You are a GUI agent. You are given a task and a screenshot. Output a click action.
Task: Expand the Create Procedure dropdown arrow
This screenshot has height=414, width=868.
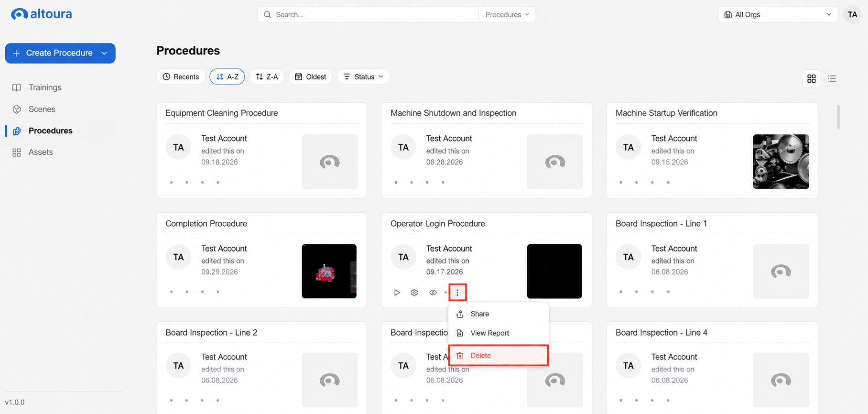coord(104,53)
